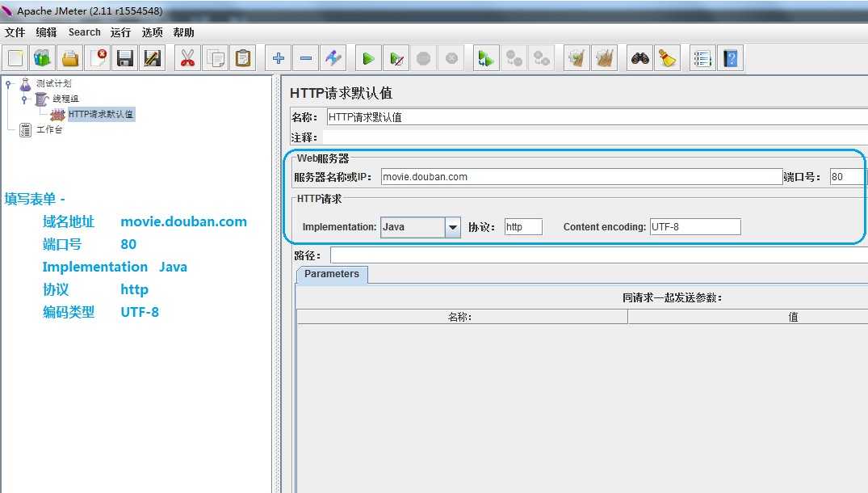
Task: Click the 名称 input field
Action: point(597,117)
